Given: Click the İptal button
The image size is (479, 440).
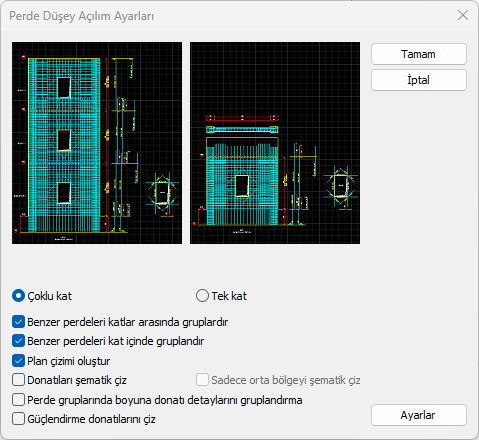Looking at the screenshot, I should [x=419, y=80].
